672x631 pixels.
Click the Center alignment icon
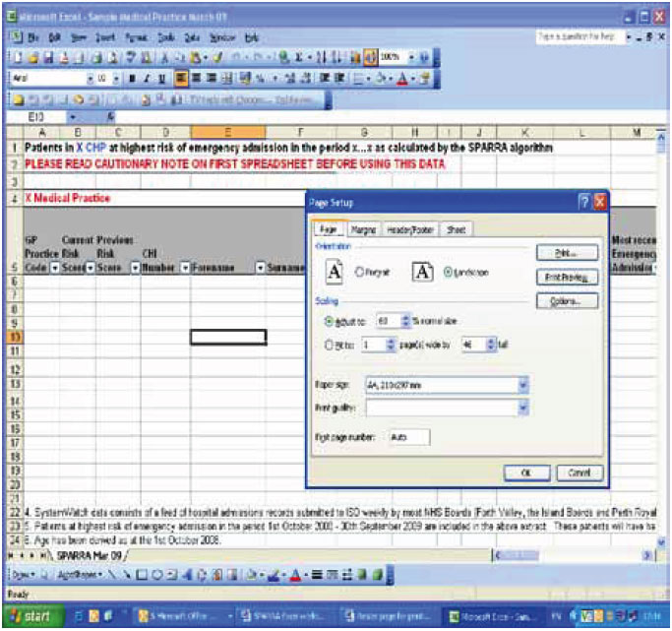point(196,79)
